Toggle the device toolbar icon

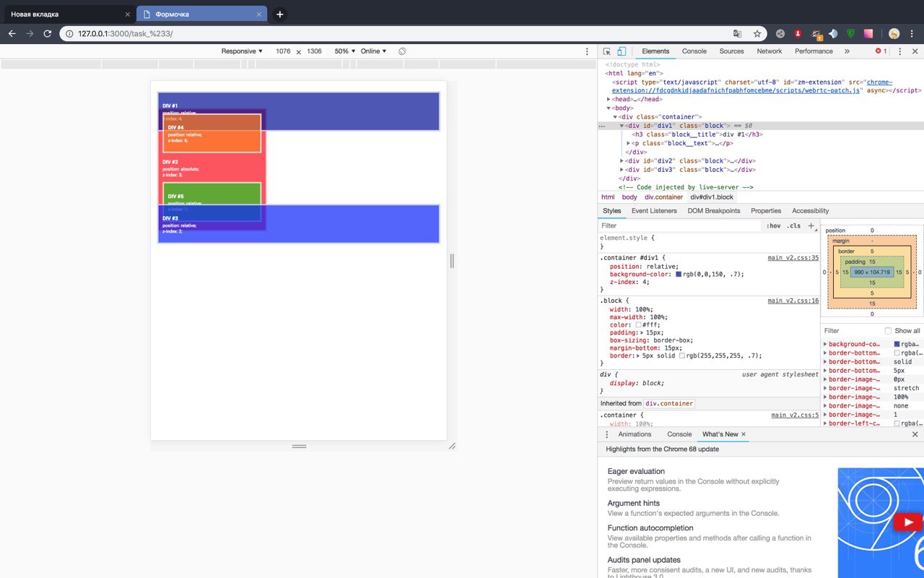click(621, 51)
